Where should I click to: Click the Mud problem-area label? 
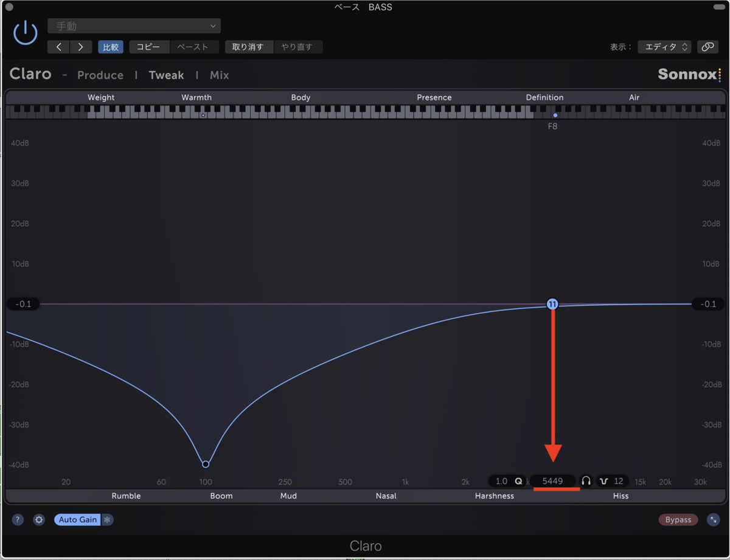pyautogui.click(x=288, y=496)
